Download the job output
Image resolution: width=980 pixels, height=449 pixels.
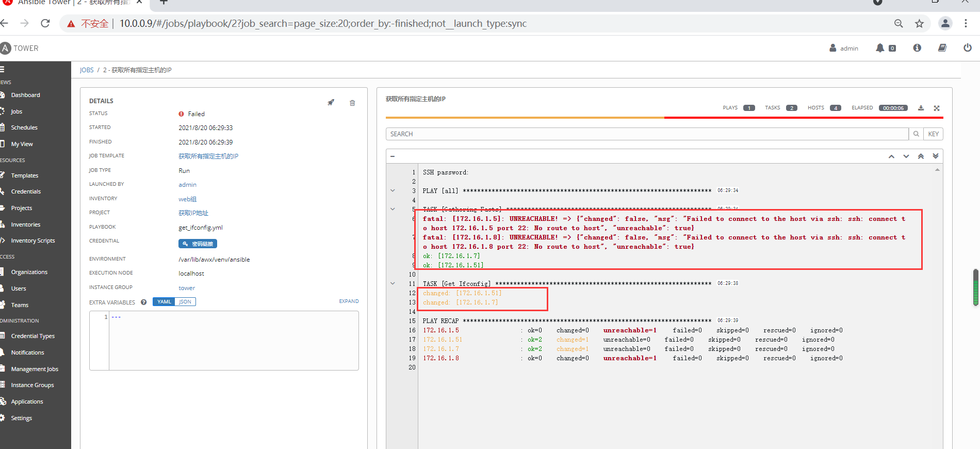click(921, 108)
